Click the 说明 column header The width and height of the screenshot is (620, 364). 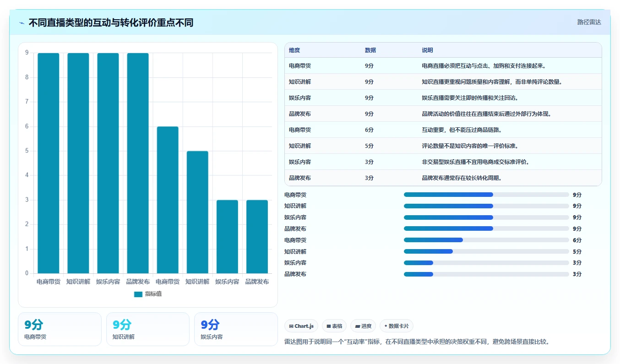pos(427,50)
